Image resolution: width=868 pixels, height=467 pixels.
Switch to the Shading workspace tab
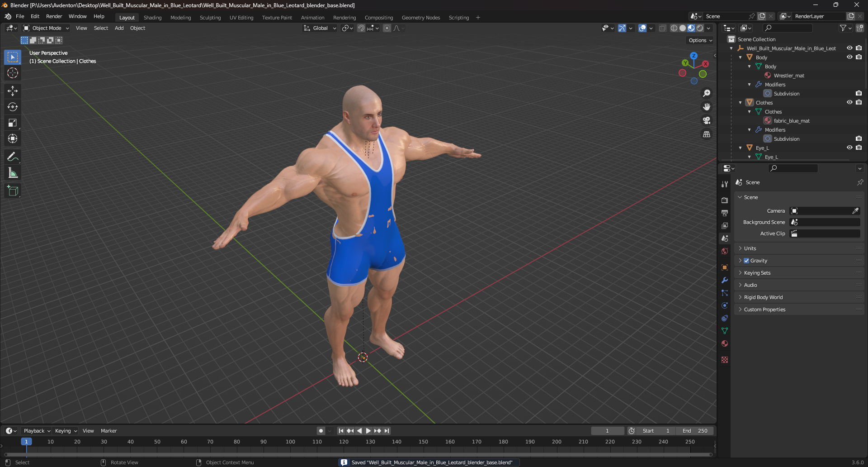pyautogui.click(x=152, y=18)
